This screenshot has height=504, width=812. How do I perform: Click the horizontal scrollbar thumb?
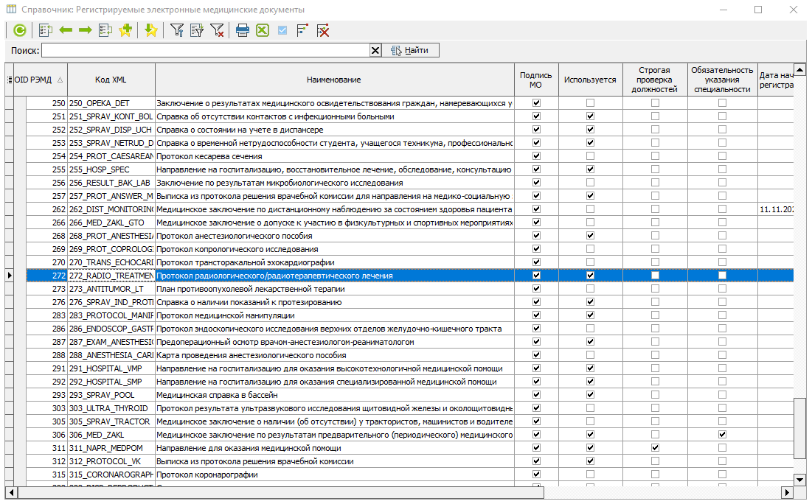click(x=280, y=492)
